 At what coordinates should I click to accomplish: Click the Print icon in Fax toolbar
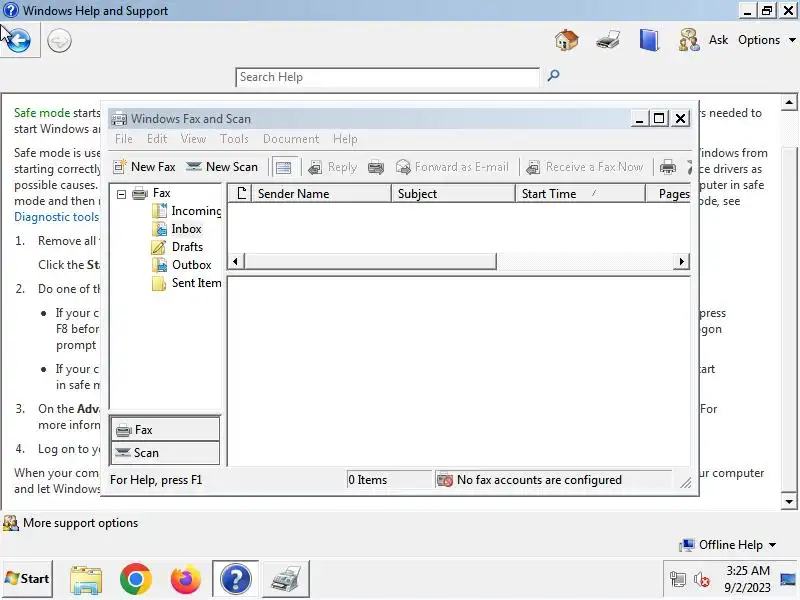[668, 167]
